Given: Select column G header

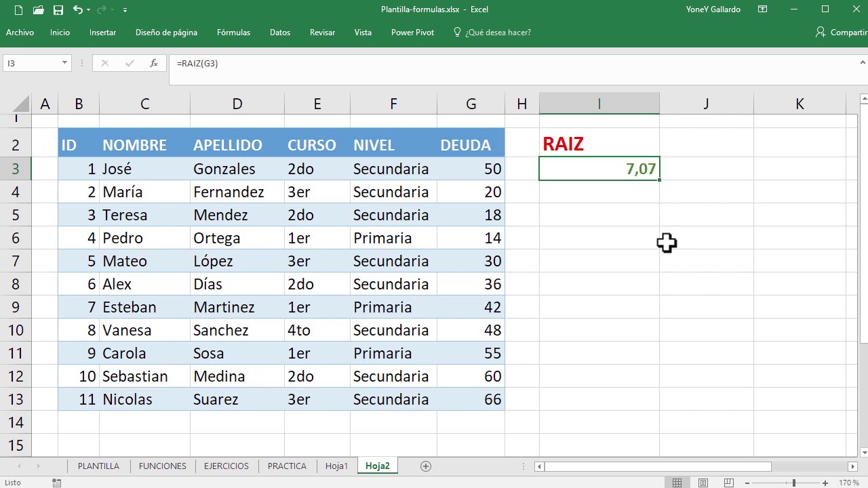Looking at the screenshot, I should 471,104.
